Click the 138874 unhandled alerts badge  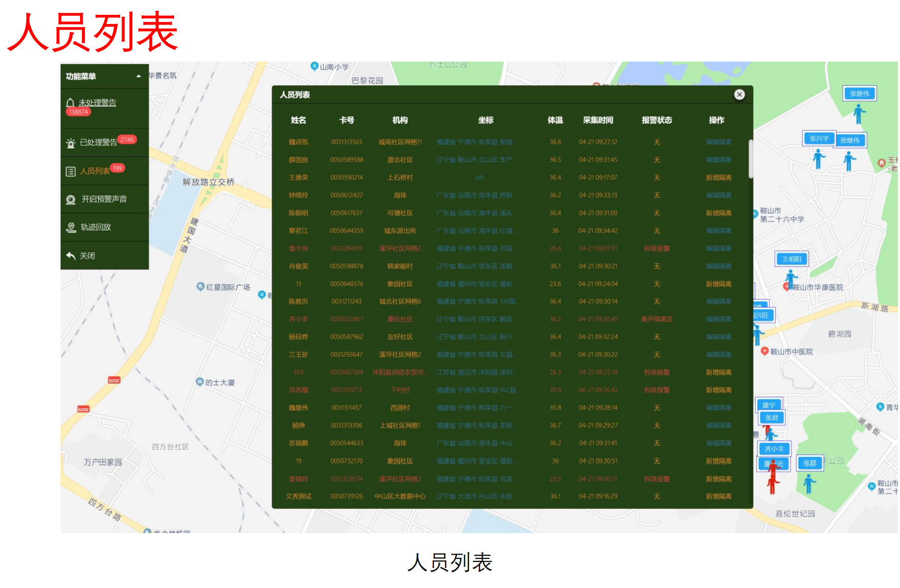[79, 112]
